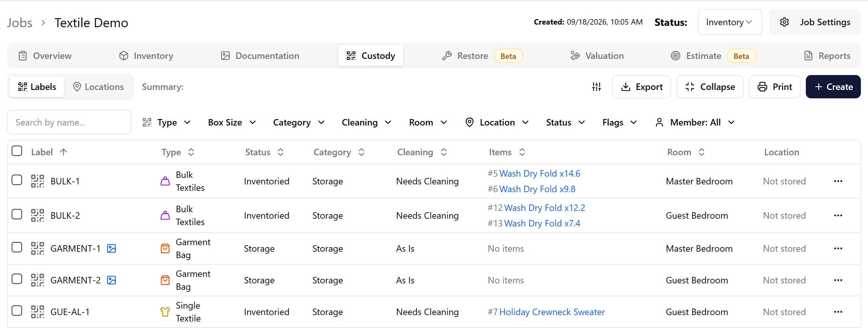Focus the Search by name field

point(69,123)
